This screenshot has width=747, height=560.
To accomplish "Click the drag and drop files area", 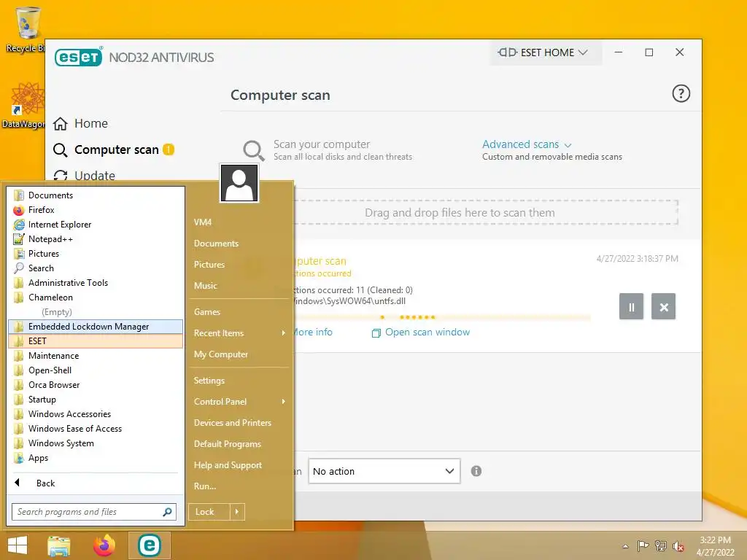I will tap(486, 212).
